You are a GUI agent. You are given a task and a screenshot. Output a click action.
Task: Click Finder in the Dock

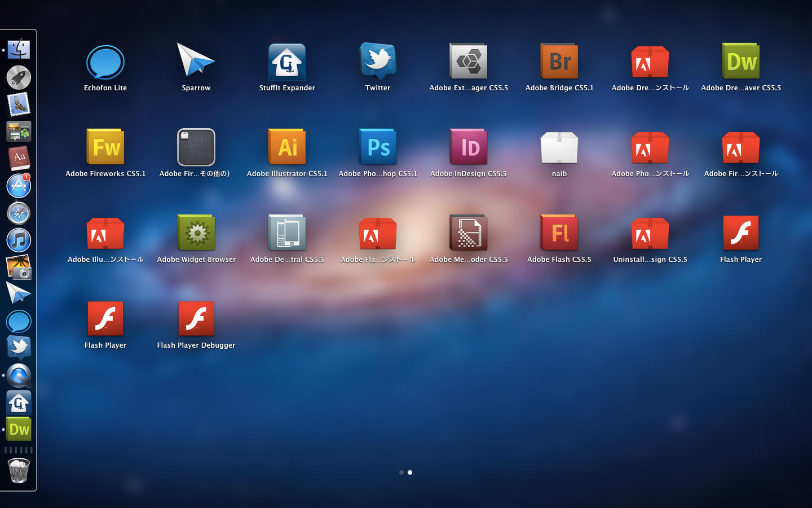point(19,49)
